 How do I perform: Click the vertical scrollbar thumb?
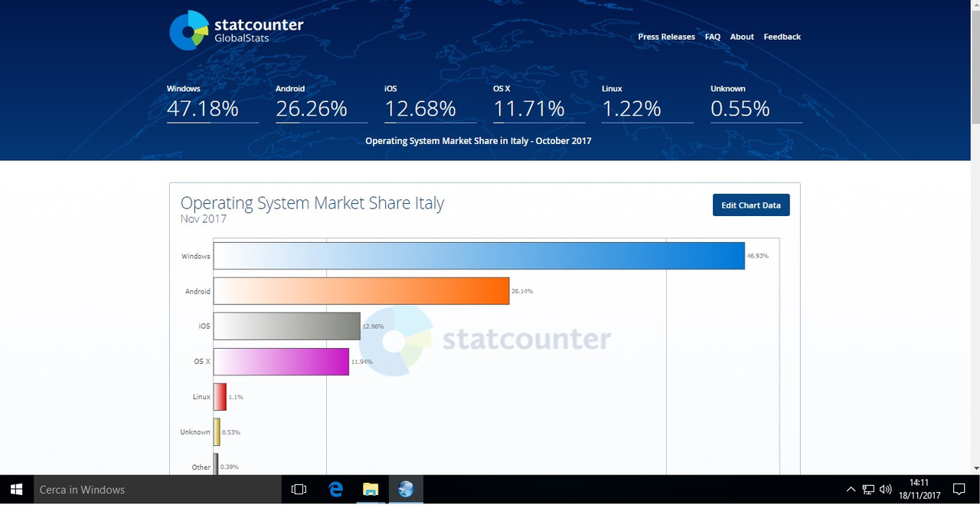click(x=975, y=67)
